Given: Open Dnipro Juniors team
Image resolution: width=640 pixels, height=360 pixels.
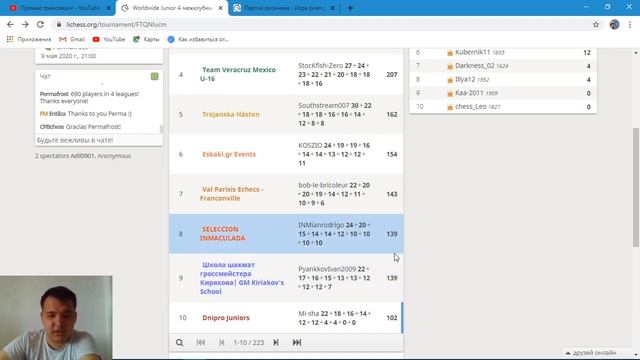Looking at the screenshot, I should 226,318.
